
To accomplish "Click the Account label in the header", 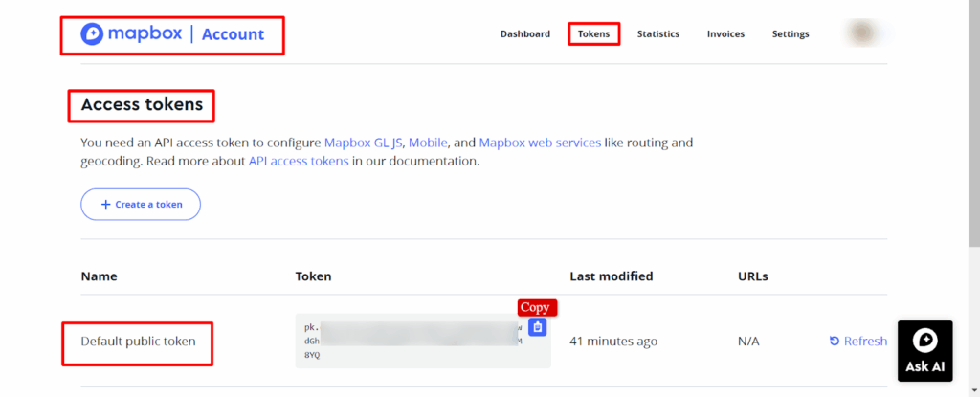I will pyautogui.click(x=233, y=34).
